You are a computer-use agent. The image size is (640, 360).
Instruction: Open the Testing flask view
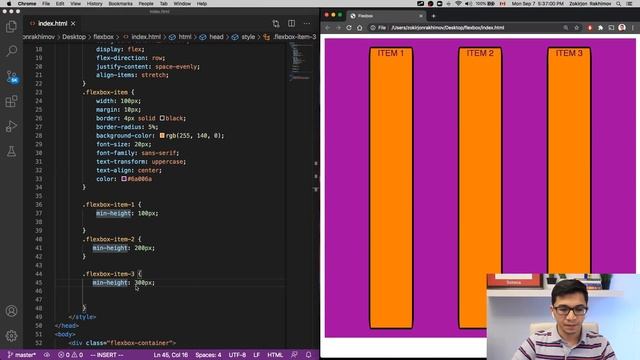[x=11, y=151]
